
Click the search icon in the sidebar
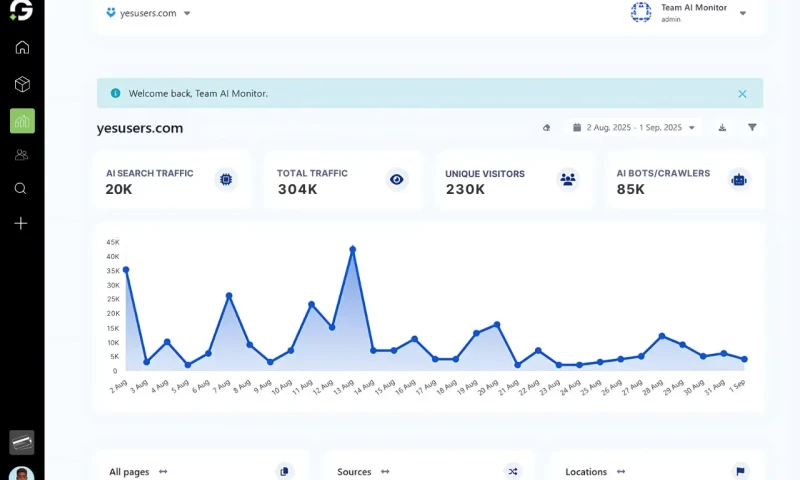click(22, 189)
